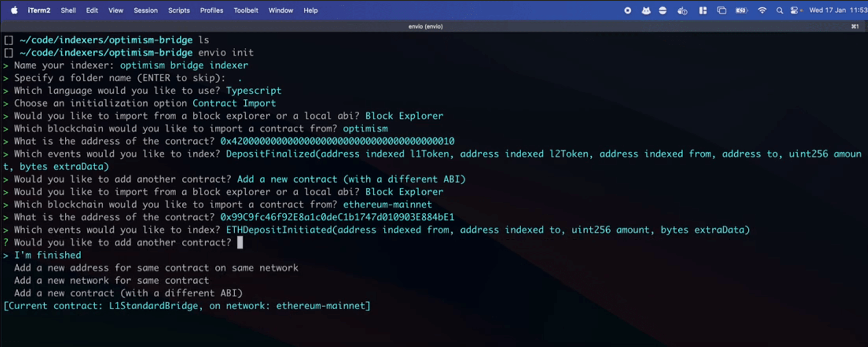The width and height of the screenshot is (868, 347).
Task: Open the Shell menu
Action: (68, 10)
